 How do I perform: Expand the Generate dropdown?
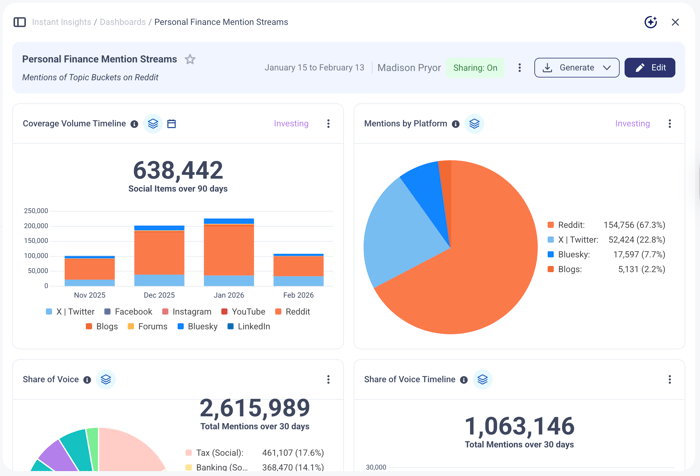tap(576, 68)
